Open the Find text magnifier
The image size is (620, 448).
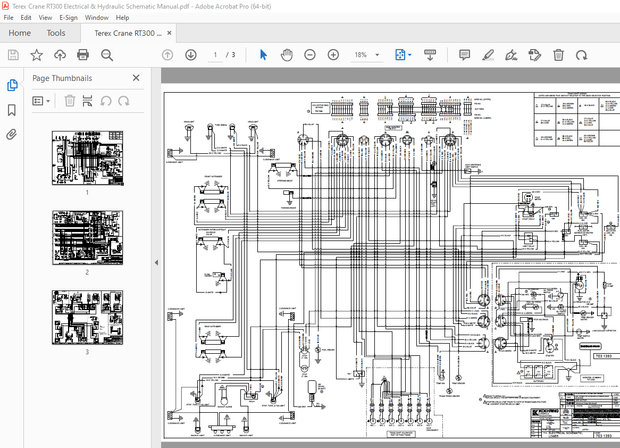(107, 55)
